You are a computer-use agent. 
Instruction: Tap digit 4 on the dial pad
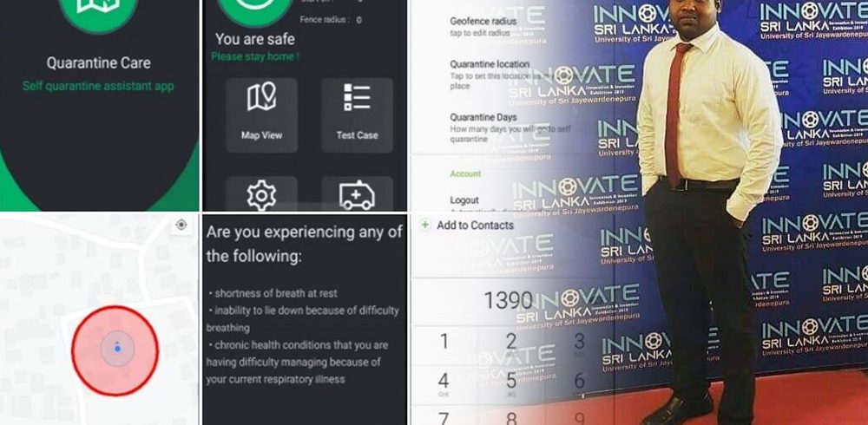[444, 381]
